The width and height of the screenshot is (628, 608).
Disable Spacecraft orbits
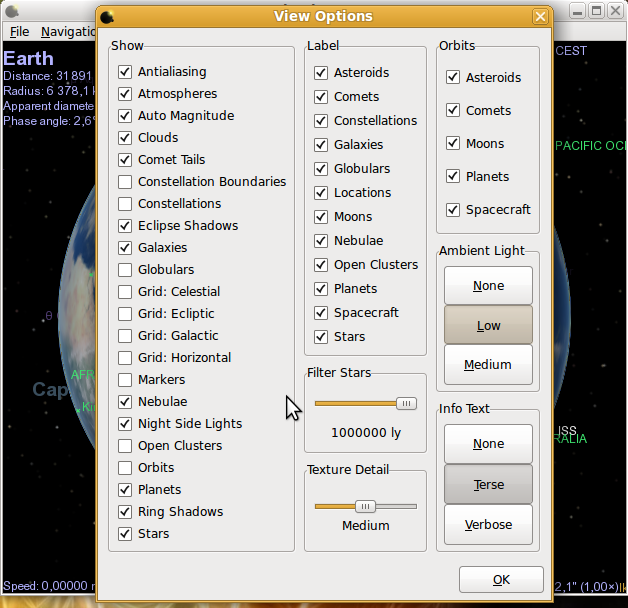tap(453, 209)
